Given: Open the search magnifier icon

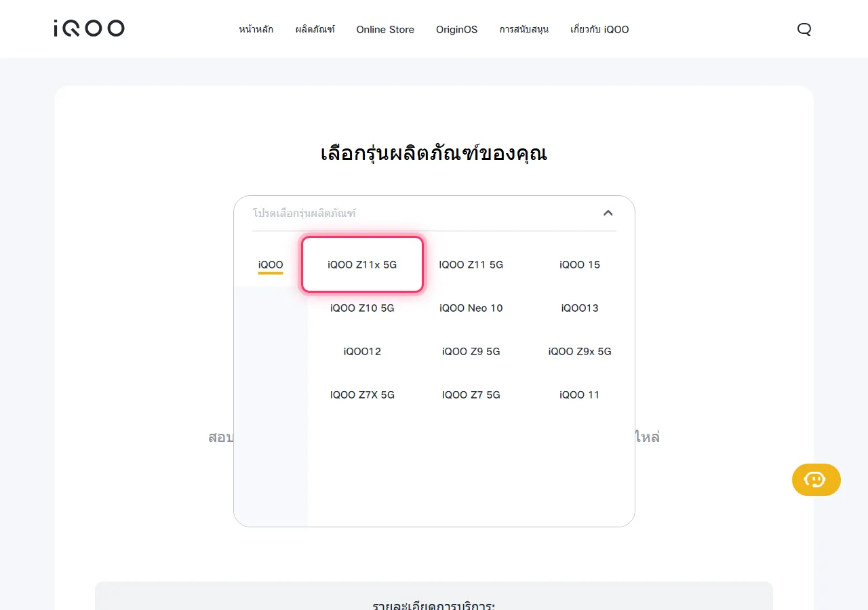Looking at the screenshot, I should tap(804, 29).
